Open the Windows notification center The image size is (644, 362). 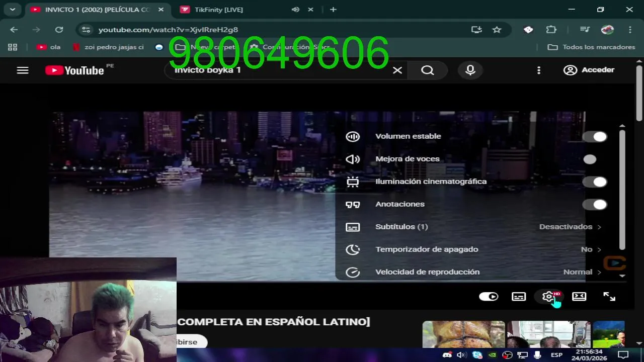(x=623, y=355)
